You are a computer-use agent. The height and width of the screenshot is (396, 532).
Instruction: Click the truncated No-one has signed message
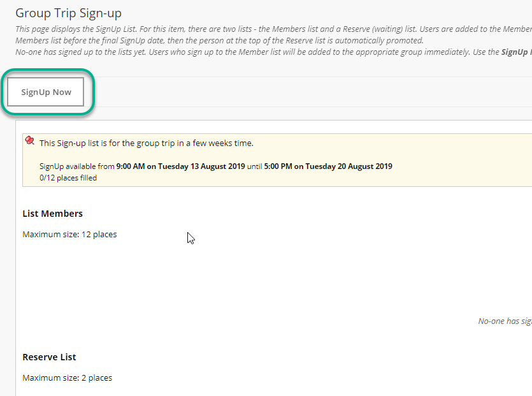coord(505,321)
